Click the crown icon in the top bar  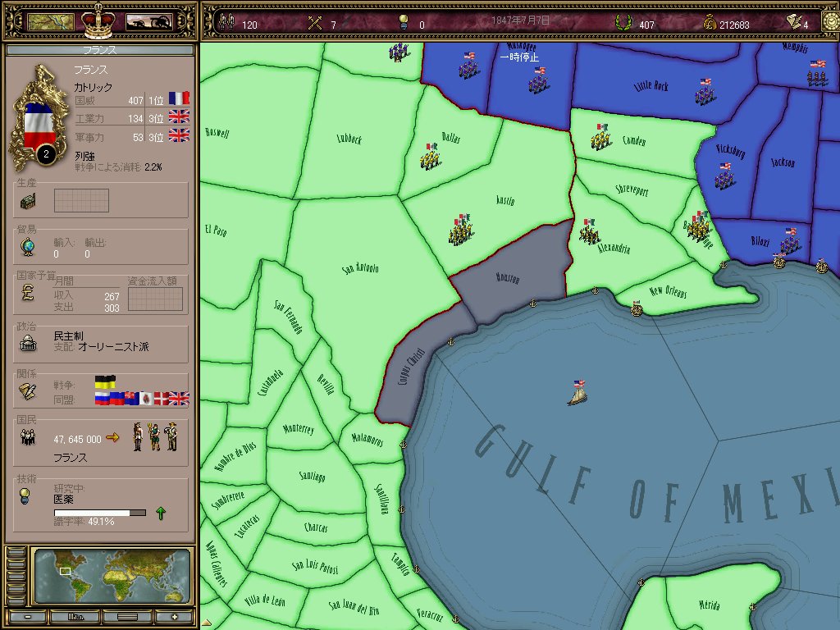98,21
